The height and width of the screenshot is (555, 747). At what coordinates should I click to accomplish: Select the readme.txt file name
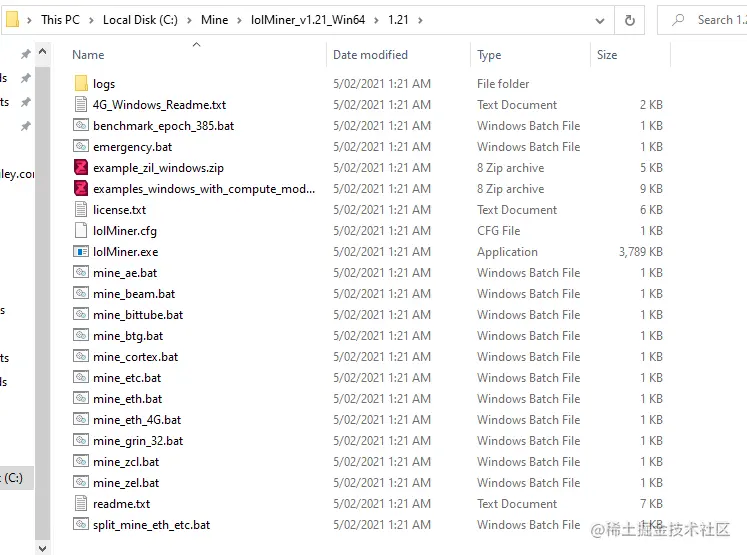[x=121, y=504]
